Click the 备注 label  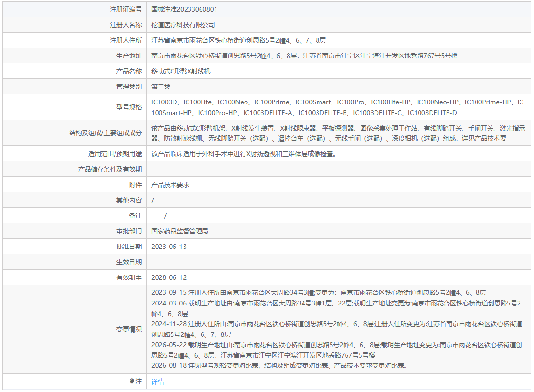(135, 216)
